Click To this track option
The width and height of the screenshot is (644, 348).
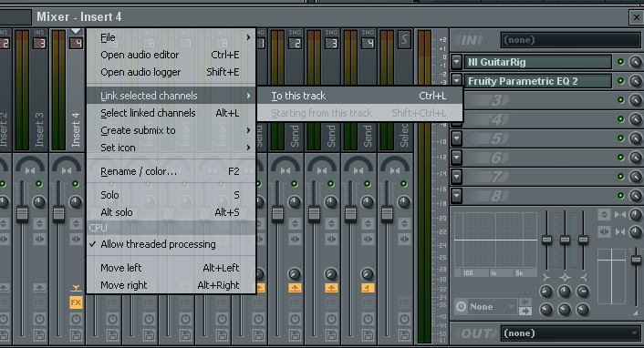pos(359,96)
